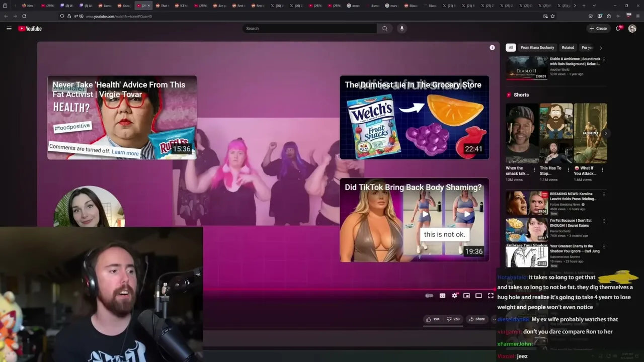Toggle closed captions on the video
This screenshot has height=362, width=644.
coord(442,296)
